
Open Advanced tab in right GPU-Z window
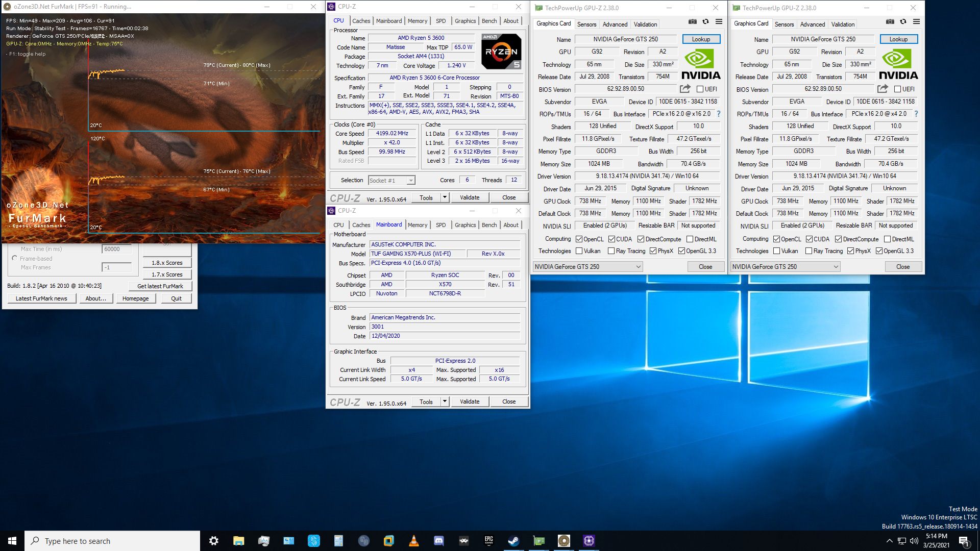(813, 24)
